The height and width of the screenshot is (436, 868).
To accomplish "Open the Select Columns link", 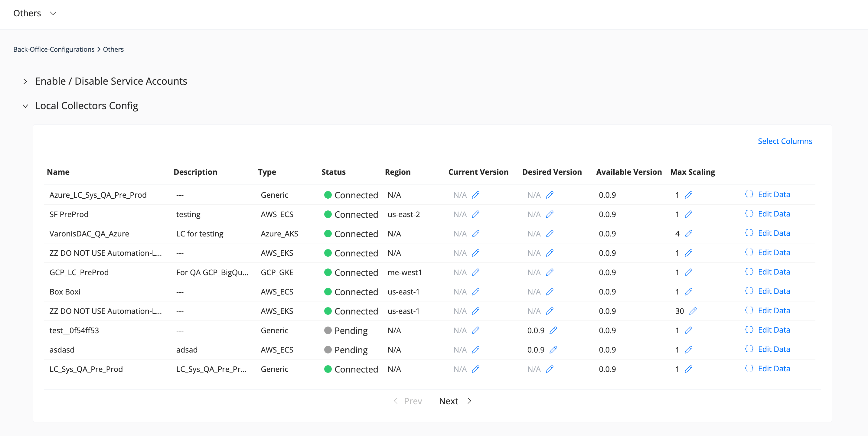I will tap(785, 141).
